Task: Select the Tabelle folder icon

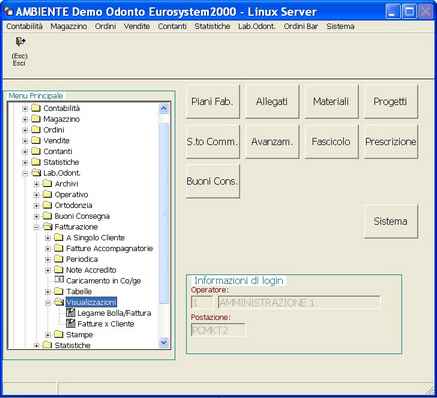Action: coord(59,291)
